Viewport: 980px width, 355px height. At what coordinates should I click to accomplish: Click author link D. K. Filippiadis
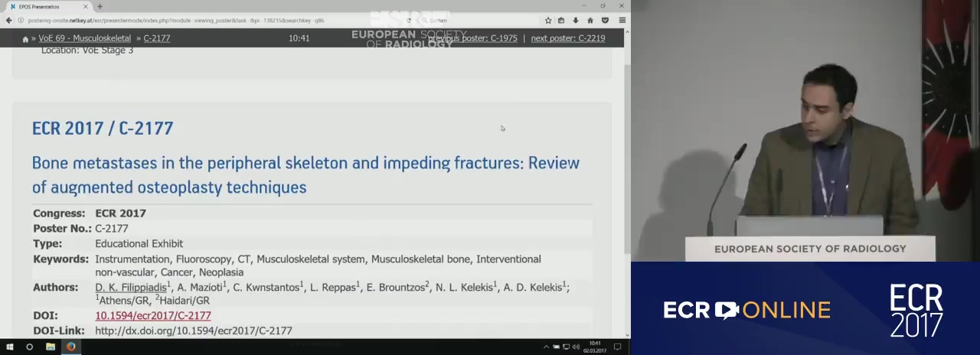tap(131, 288)
